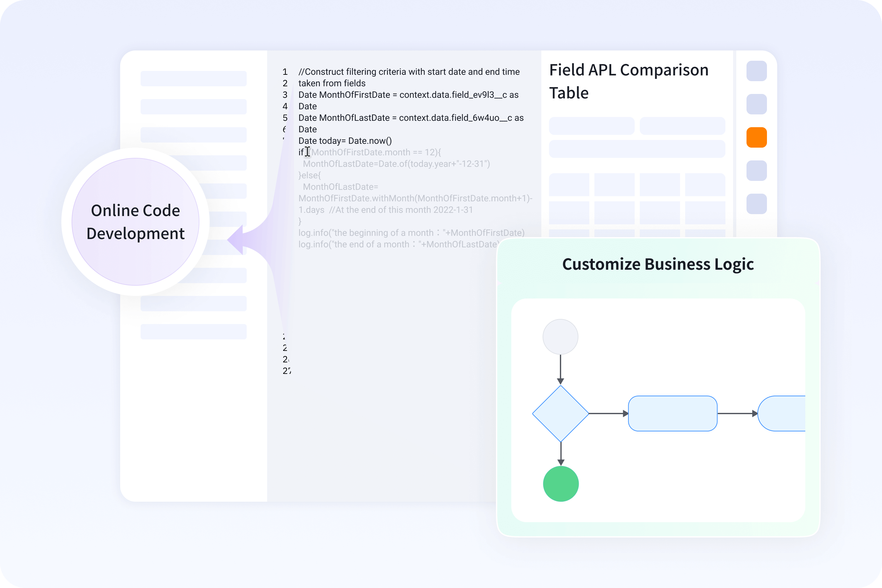Open the right filter dropdown above the comparison table
Image resolution: width=882 pixels, height=588 pixels.
click(x=682, y=126)
